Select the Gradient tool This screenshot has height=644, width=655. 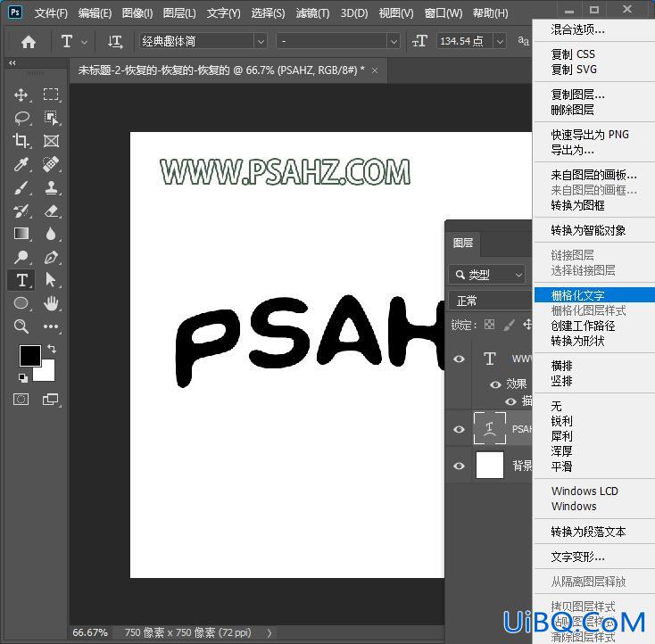pyautogui.click(x=21, y=234)
